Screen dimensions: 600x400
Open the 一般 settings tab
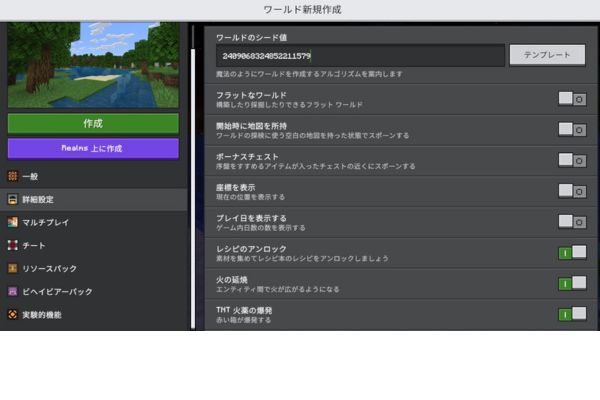(94, 176)
